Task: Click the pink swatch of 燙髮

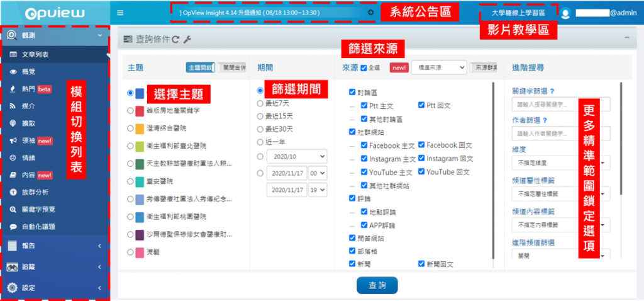Action: click(x=140, y=252)
